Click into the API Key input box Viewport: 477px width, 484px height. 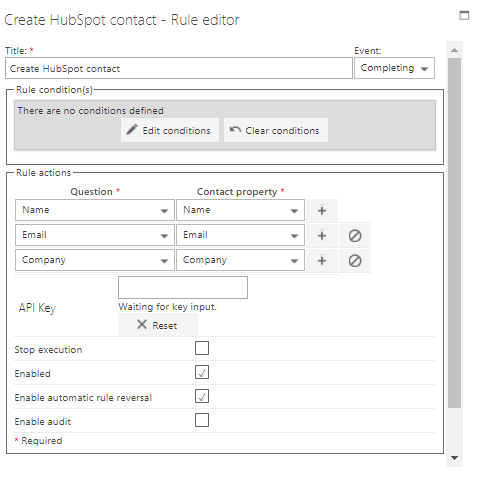click(x=183, y=287)
